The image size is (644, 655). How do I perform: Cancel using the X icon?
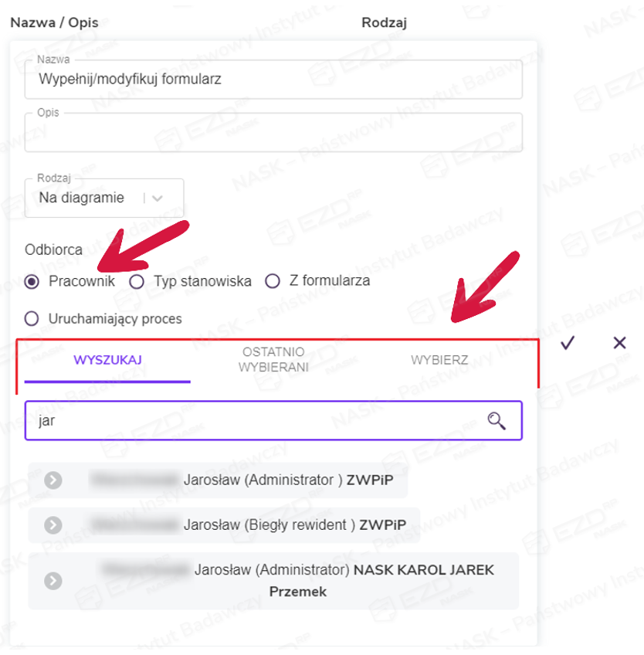point(619,343)
